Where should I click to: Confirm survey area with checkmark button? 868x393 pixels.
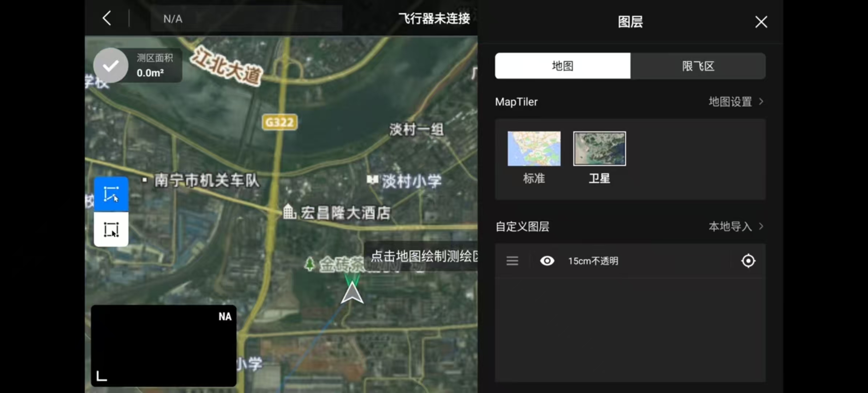pyautogui.click(x=111, y=66)
